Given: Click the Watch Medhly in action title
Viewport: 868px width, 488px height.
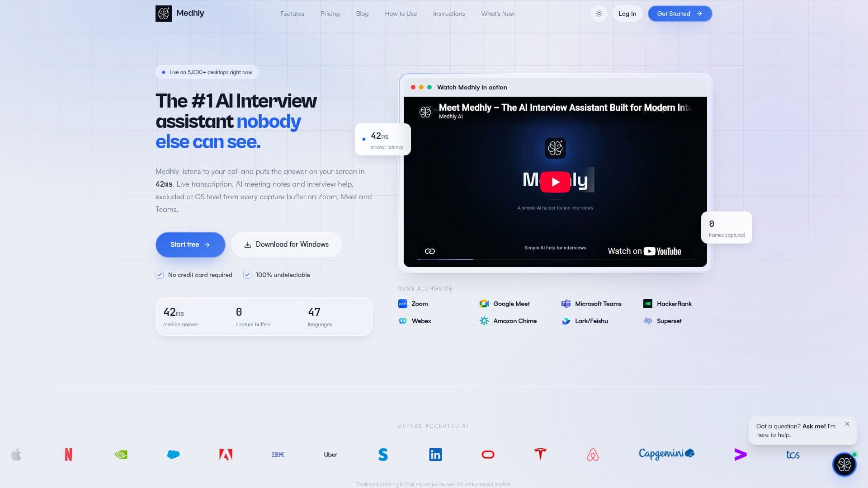Looking at the screenshot, I should tap(472, 87).
